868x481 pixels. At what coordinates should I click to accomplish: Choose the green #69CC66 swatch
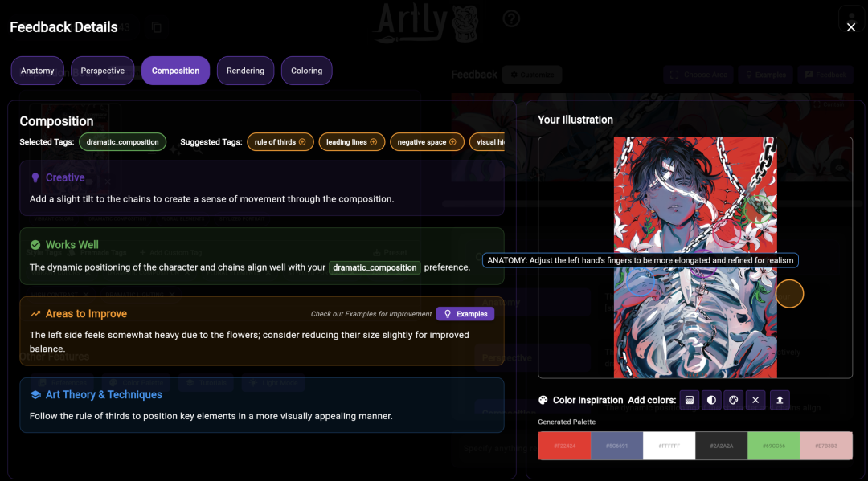(x=774, y=446)
